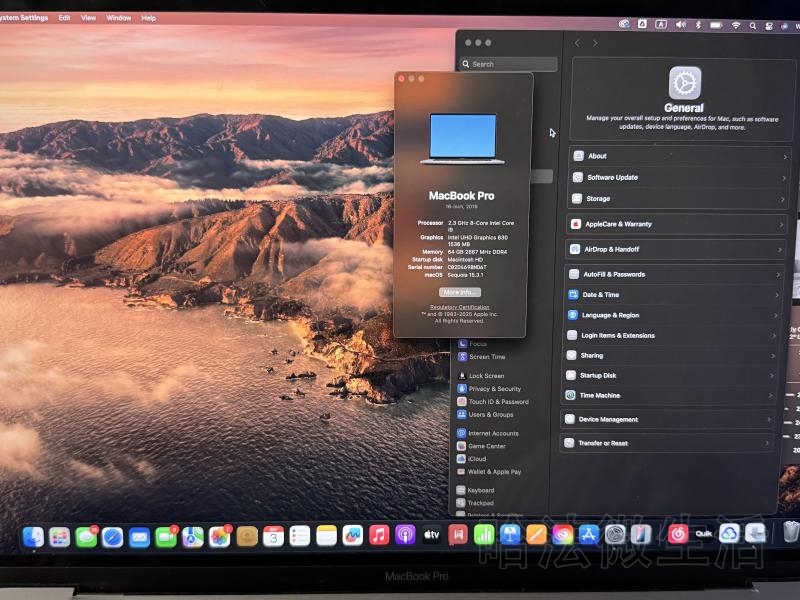This screenshot has width=800, height=600.
Task: Open the Window menu
Action: tap(118, 18)
